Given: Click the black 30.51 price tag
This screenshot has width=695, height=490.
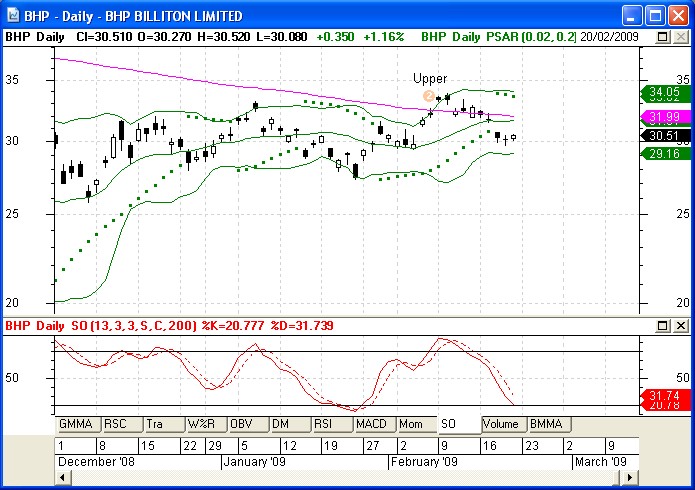Looking at the screenshot, I should (665, 136).
